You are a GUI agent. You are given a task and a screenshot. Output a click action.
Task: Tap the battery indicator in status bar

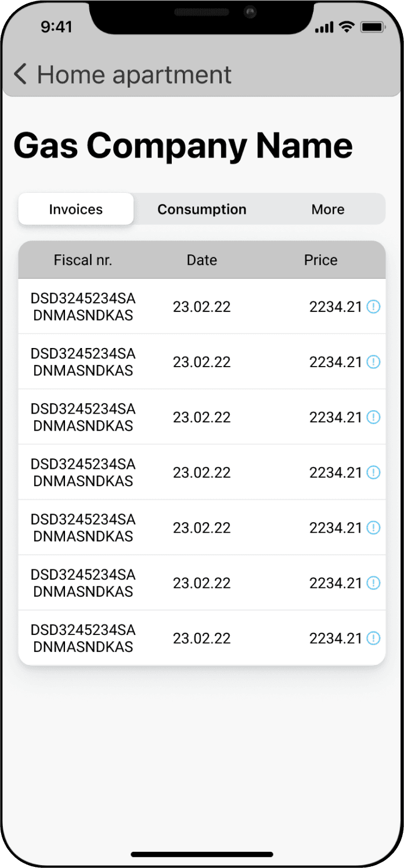pos(373,27)
